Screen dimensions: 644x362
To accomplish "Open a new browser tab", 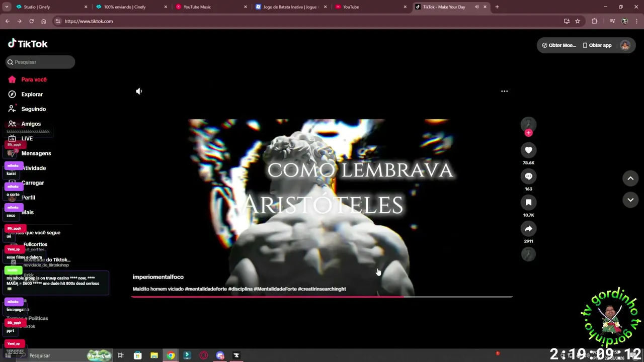I will click(497, 7).
